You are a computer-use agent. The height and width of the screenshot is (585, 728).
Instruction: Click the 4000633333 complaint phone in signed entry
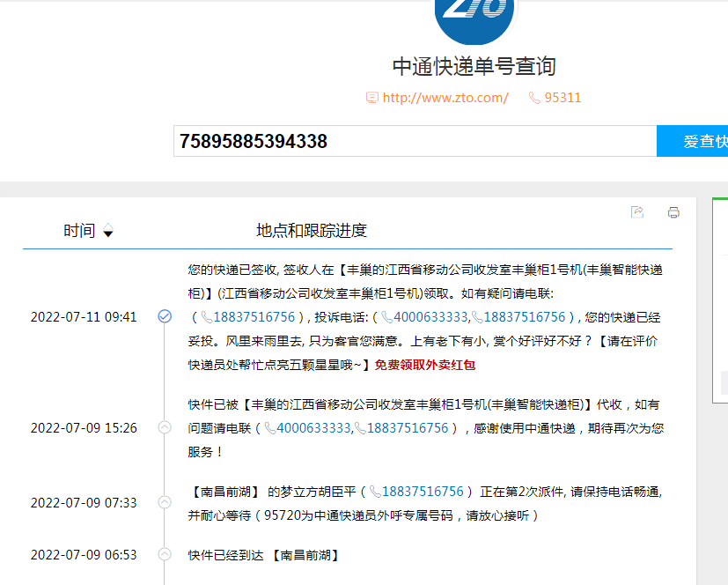click(x=430, y=317)
